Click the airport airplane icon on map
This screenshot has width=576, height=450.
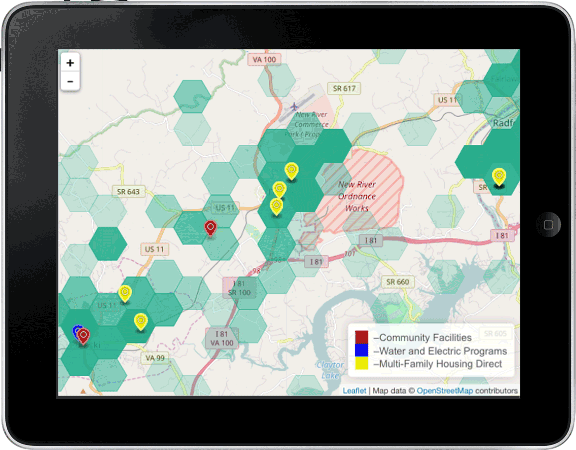(294, 107)
